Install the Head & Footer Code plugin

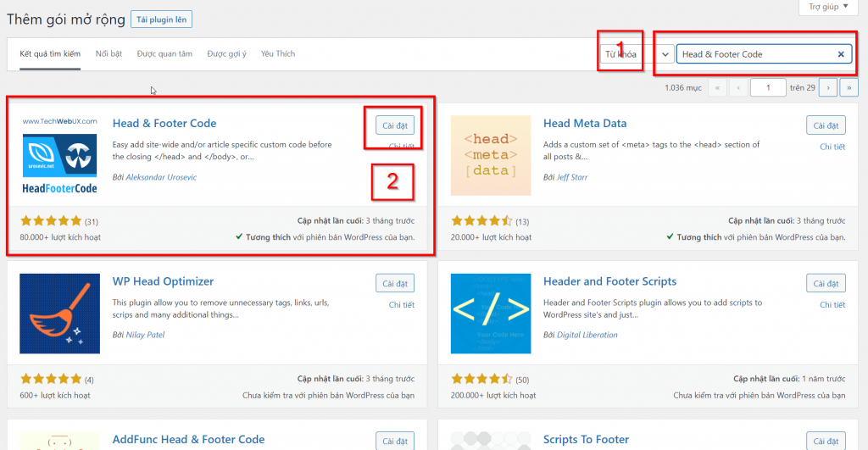tap(395, 125)
